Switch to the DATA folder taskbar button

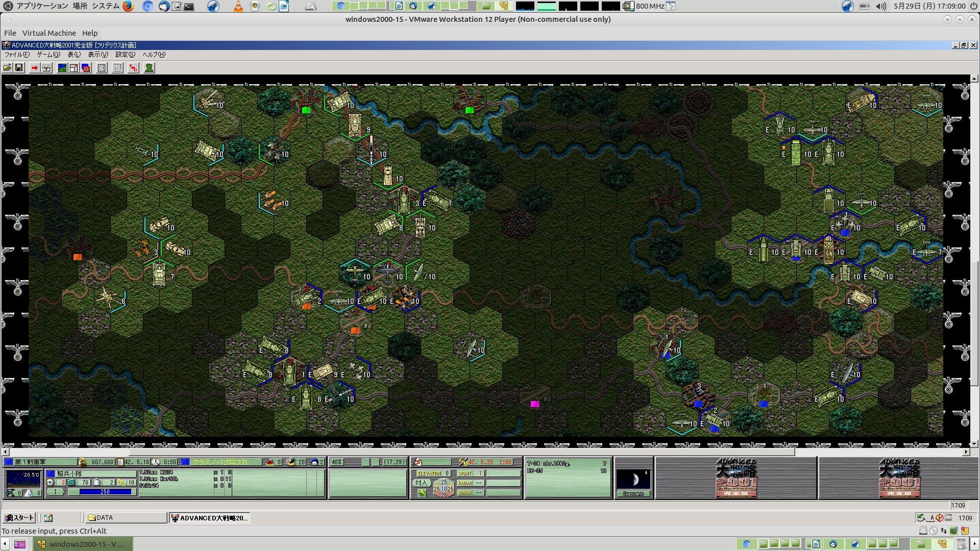coord(126,518)
